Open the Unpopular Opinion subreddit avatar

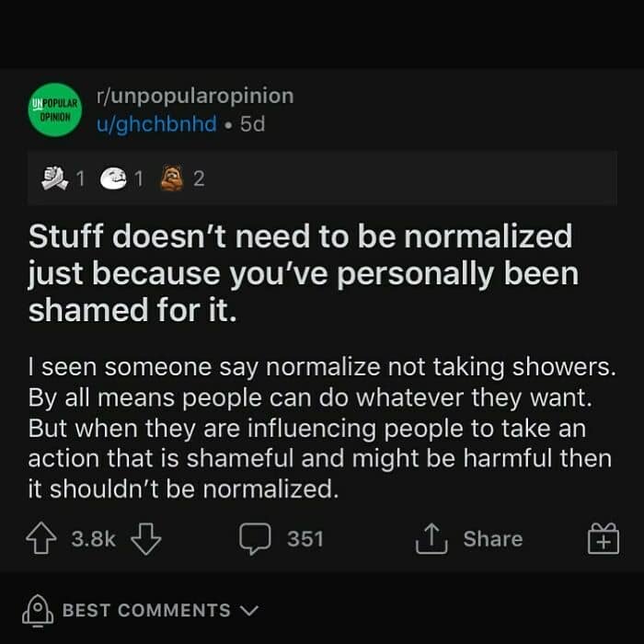coord(55,109)
